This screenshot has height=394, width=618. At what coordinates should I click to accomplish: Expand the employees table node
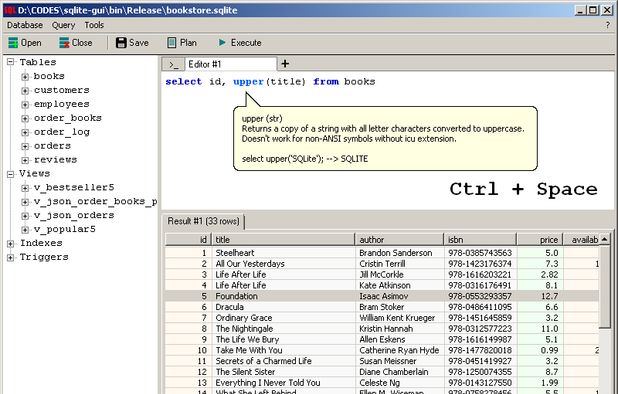25,104
